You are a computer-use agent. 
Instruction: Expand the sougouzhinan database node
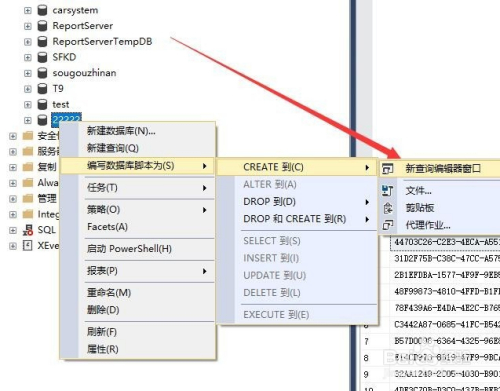click(28, 73)
